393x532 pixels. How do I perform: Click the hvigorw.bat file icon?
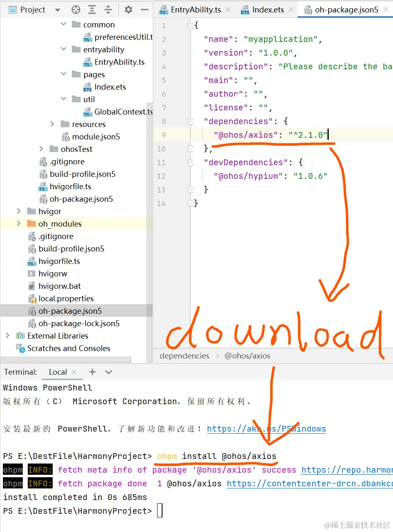tap(32, 286)
